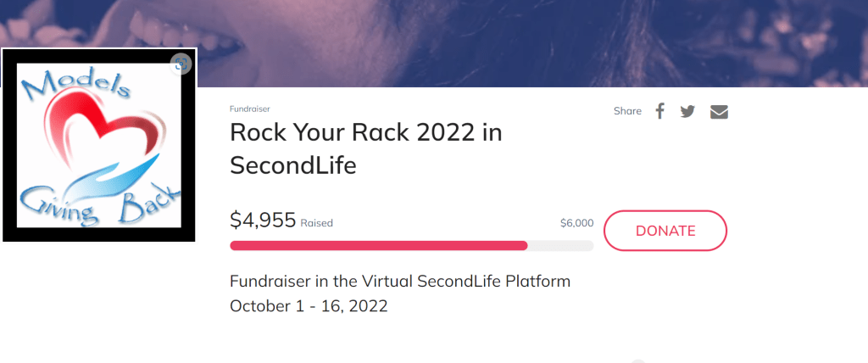
Task: Click the visual search icon on logo
Action: 180,64
